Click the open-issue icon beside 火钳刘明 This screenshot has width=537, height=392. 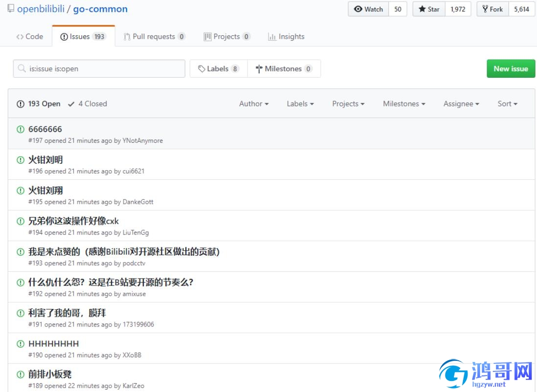point(21,160)
